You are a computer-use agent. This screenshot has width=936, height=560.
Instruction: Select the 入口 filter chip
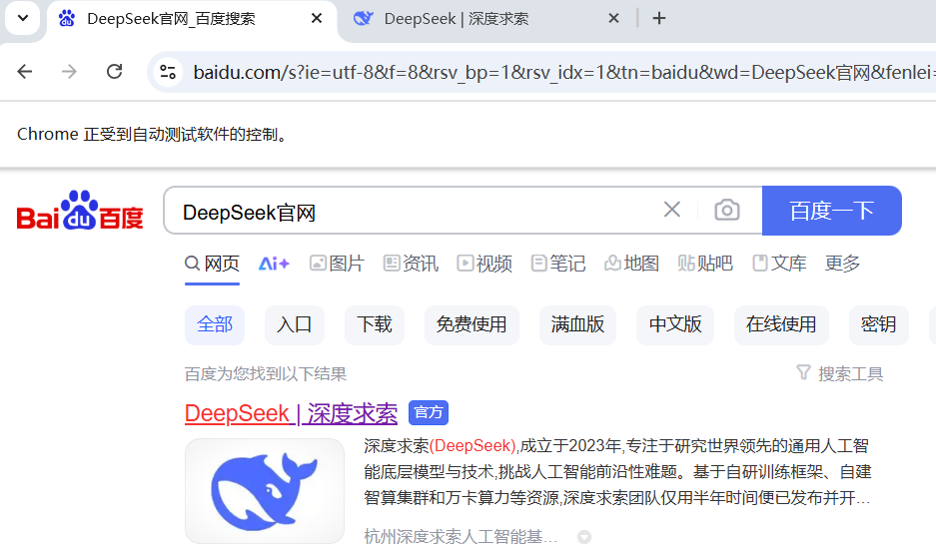(x=295, y=325)
